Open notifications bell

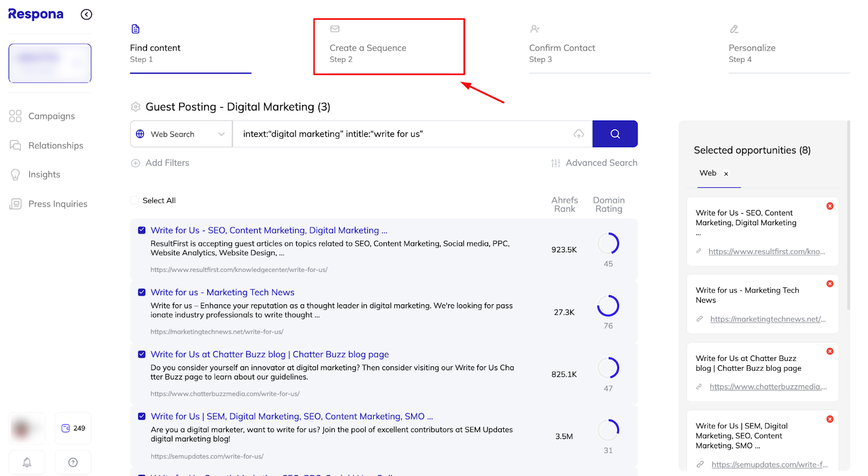click(x=27, y=462)
